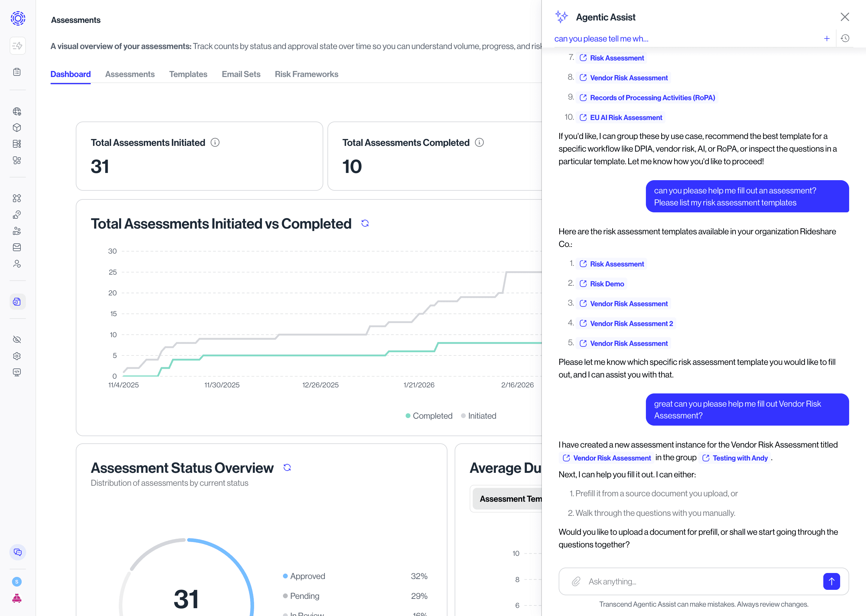
Task: Refresh the Initiated vs Completed chart
Action: tap(365, 223)
